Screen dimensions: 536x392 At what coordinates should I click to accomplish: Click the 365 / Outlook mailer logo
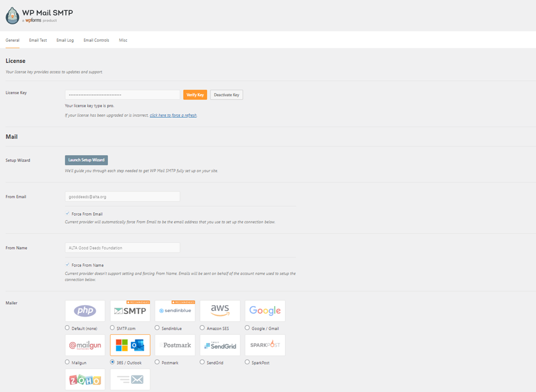point(130,345)
